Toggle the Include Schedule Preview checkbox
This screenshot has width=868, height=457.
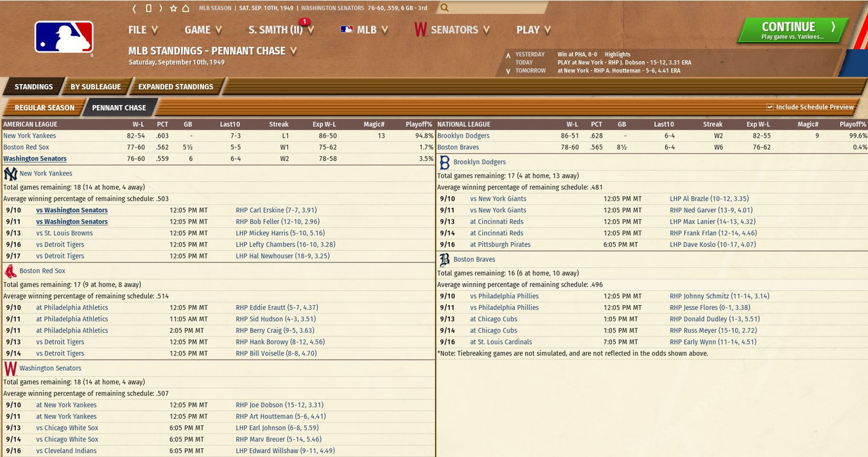coord(770,107)
